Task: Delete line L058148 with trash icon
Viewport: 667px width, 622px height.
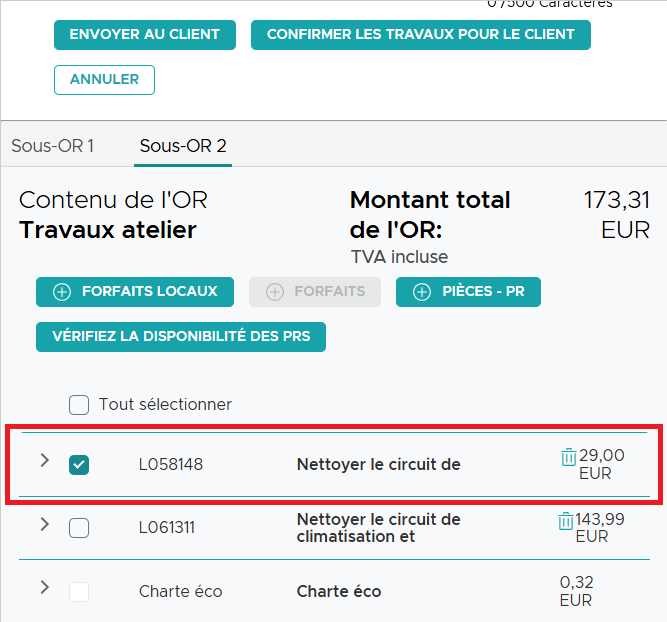Action: [x=568, y=457]
